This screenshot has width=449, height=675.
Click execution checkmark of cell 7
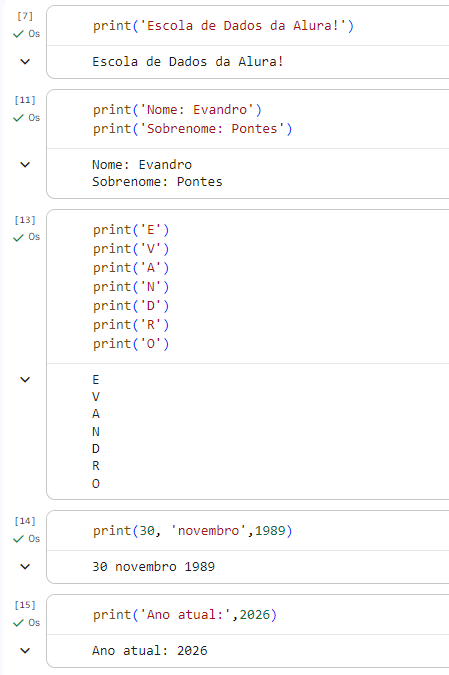pos(18,34)
